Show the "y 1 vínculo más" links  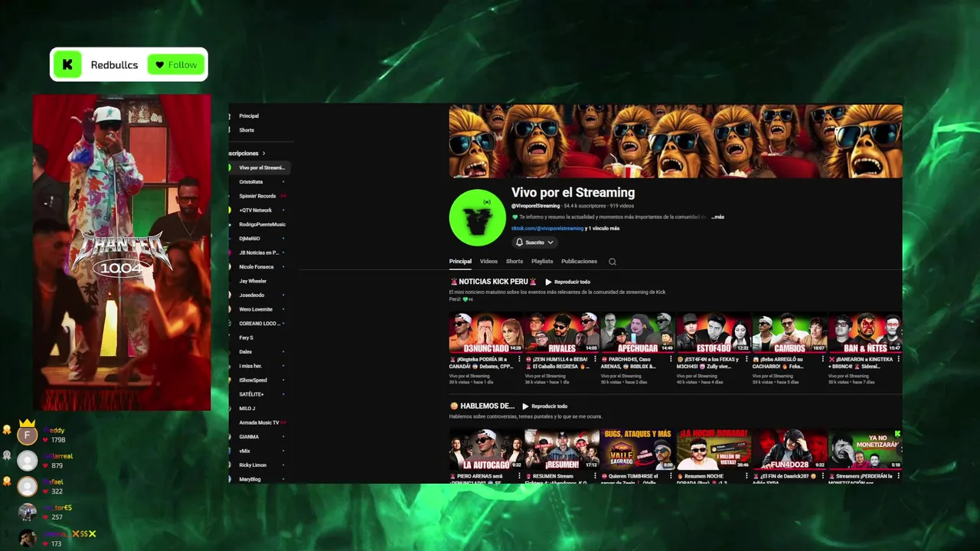(603, 228)
